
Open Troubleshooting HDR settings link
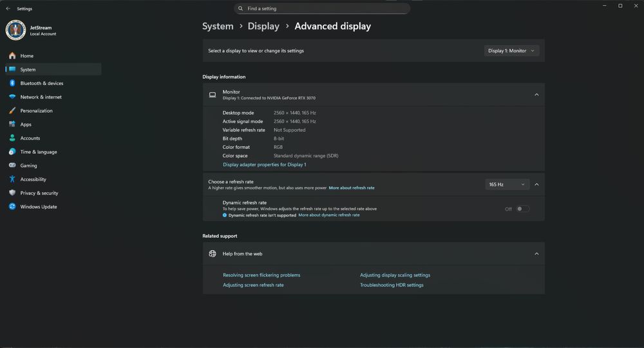(392, 285)
